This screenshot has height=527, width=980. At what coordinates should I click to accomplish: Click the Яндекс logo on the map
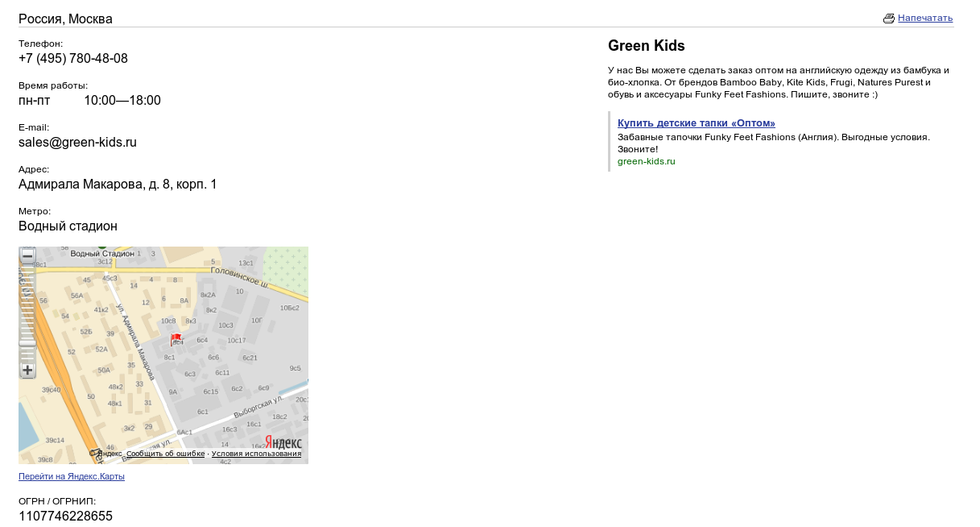(283, 442)
